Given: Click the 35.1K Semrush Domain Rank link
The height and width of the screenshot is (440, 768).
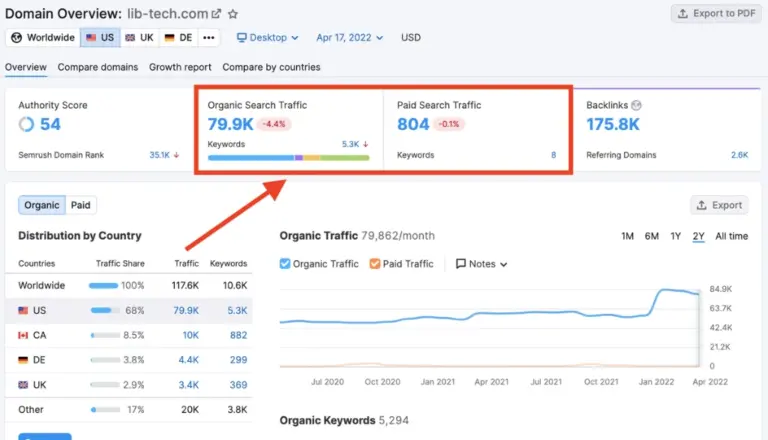Looking at the screenshot, I should point(160,155).
